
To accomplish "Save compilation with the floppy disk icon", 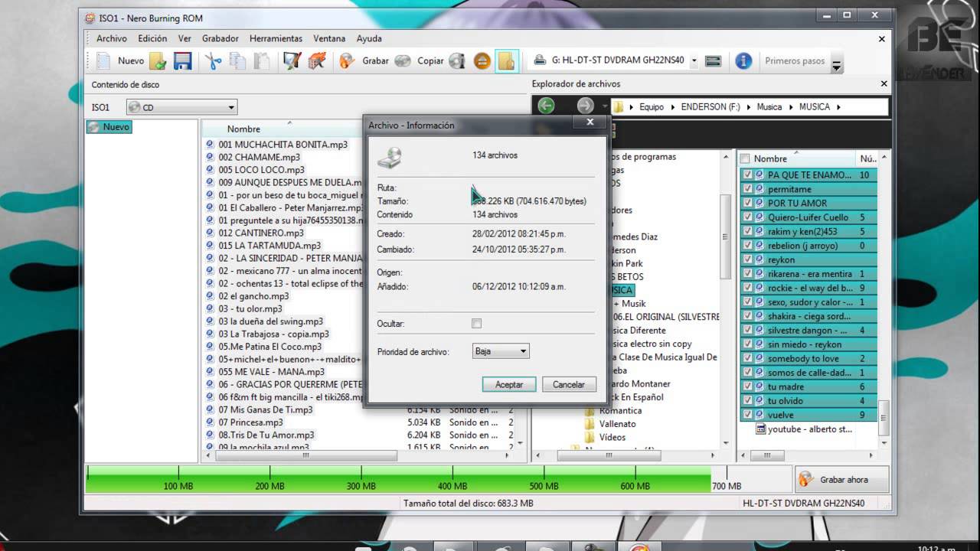I will click(x=182, y=61).
